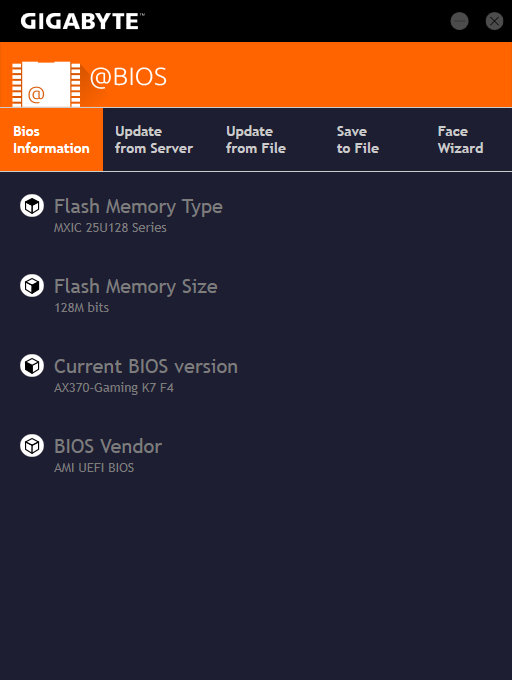The width and height of the screenshot is (512, 680).
Task: Click the cube icon beside Flash Memory Size
Action: coord(32,286)
